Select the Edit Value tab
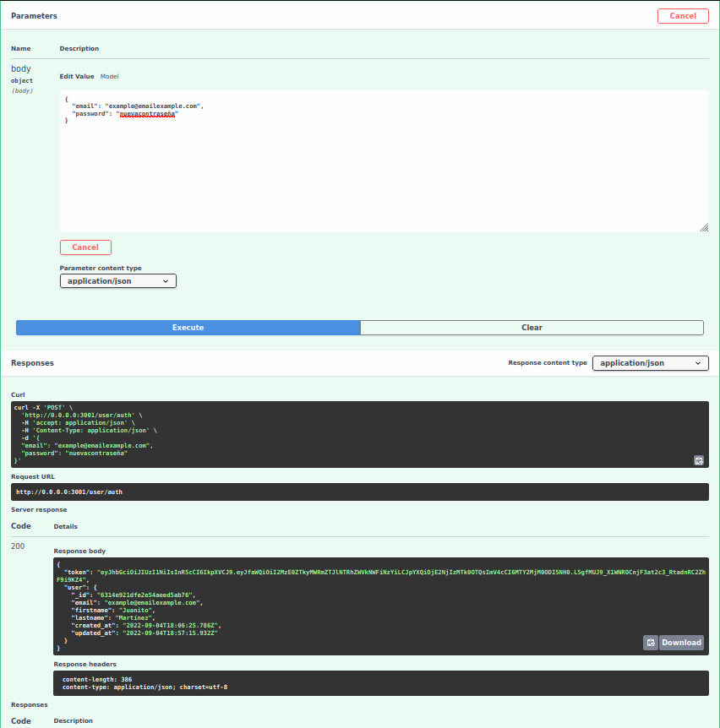Viewport: 720px width, 728px height. [x=77, y=76]
